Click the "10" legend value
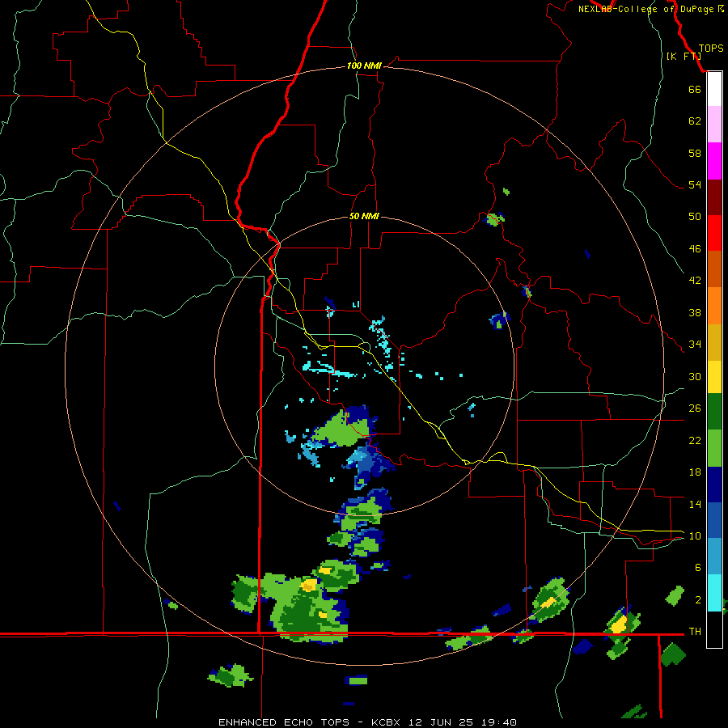728x728 pixels. 695,535
